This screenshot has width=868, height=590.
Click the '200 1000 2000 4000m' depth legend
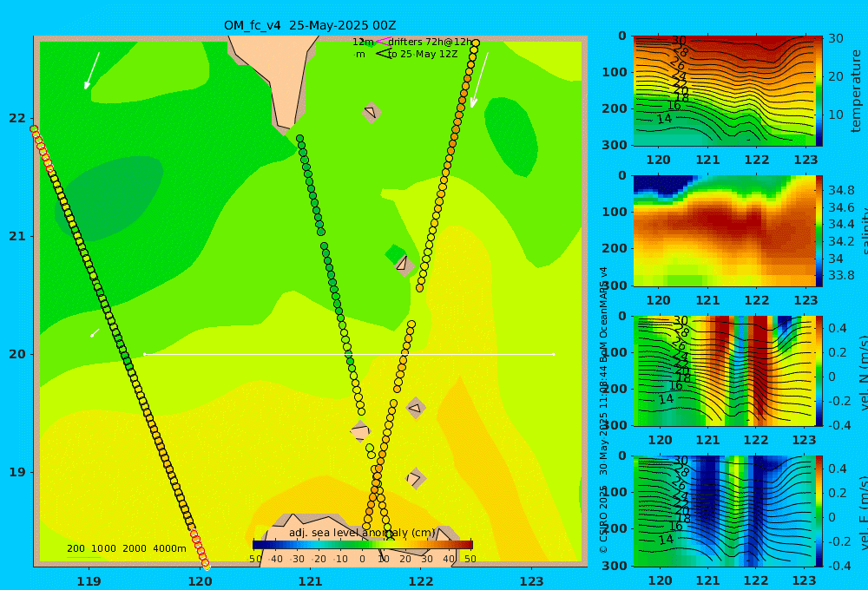click(x=126, y=548)
